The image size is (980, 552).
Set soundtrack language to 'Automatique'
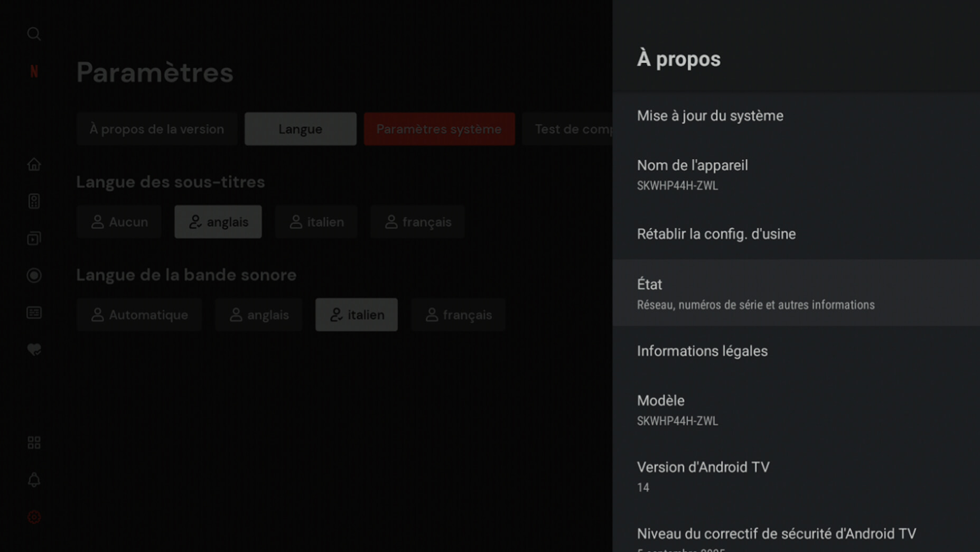139,315
